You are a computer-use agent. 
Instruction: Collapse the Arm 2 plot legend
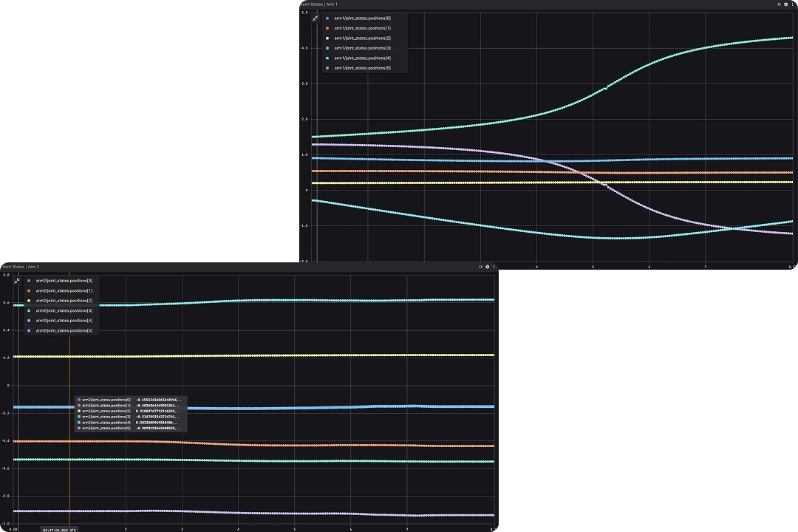16,281
